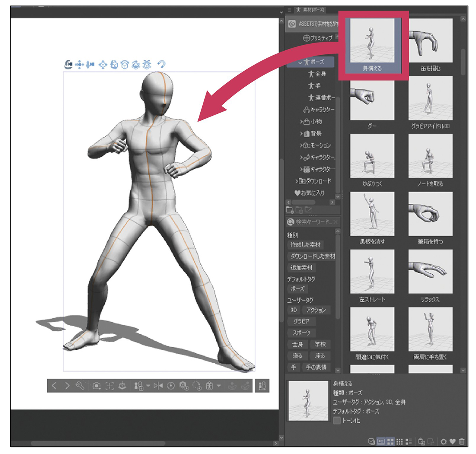Toggle the detail thumbnail view button

pos(381,441)
